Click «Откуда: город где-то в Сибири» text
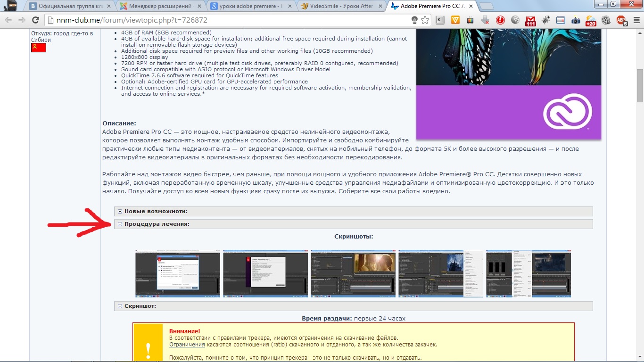Image resolution: width=644 pixels, height=362 pixels. 62,37
